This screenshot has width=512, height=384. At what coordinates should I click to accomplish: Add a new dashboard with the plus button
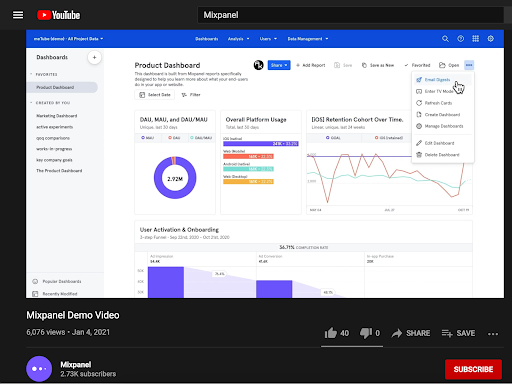(x=94, y=57)
